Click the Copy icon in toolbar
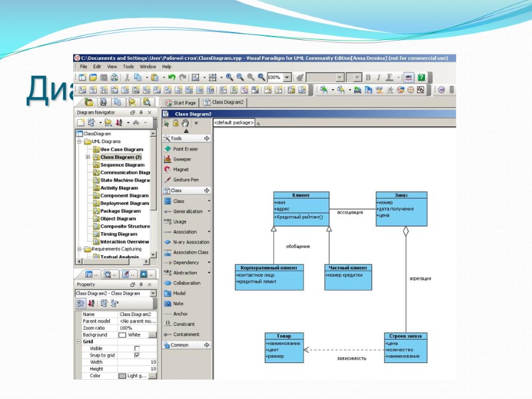This screenshot has width=532, height=399. coord(138,77)
